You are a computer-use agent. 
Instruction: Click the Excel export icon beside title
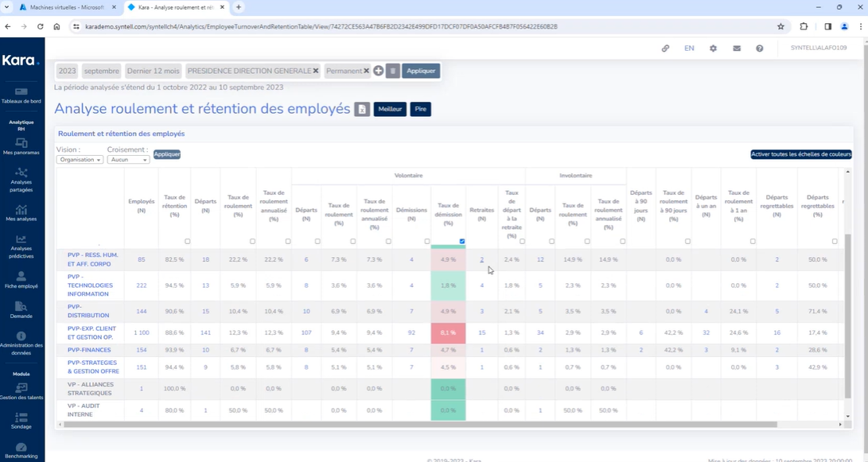tap(362, 109)
